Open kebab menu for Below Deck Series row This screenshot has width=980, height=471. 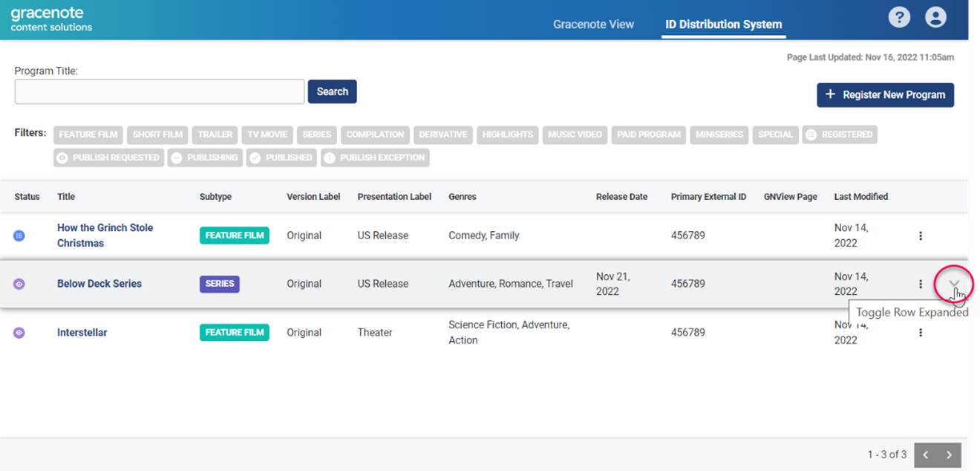coord(921,284)
